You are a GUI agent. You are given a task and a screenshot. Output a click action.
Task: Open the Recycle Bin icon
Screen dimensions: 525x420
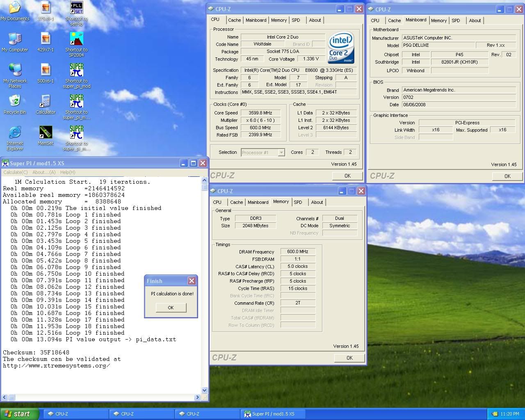[x=15, y=104]
